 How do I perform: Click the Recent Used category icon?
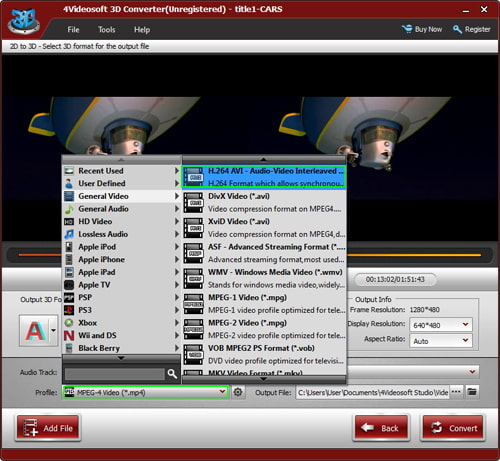pos(69,171)
